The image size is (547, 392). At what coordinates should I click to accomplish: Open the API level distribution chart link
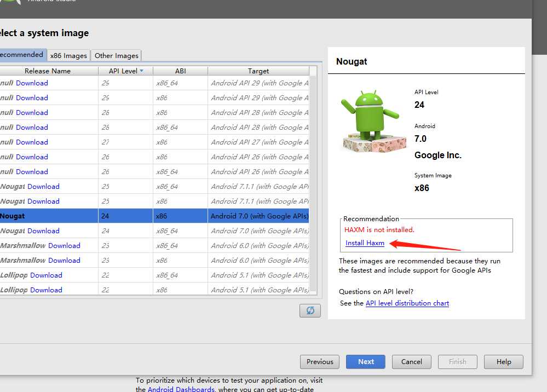click(x=407, y=303)
